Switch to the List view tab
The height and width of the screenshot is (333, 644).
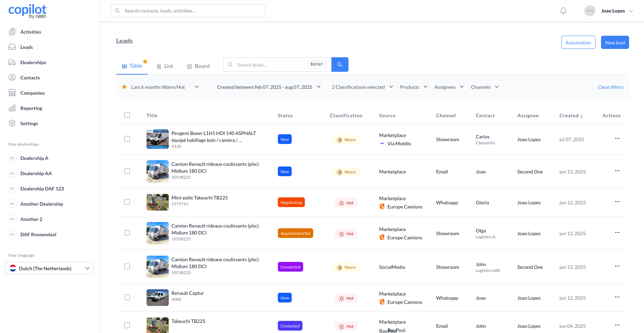coord(165,66)
